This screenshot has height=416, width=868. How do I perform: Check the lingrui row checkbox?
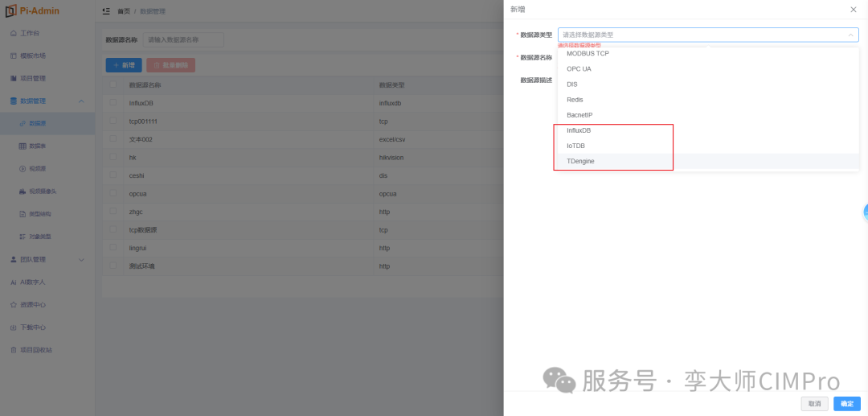(x=113, y=248)
